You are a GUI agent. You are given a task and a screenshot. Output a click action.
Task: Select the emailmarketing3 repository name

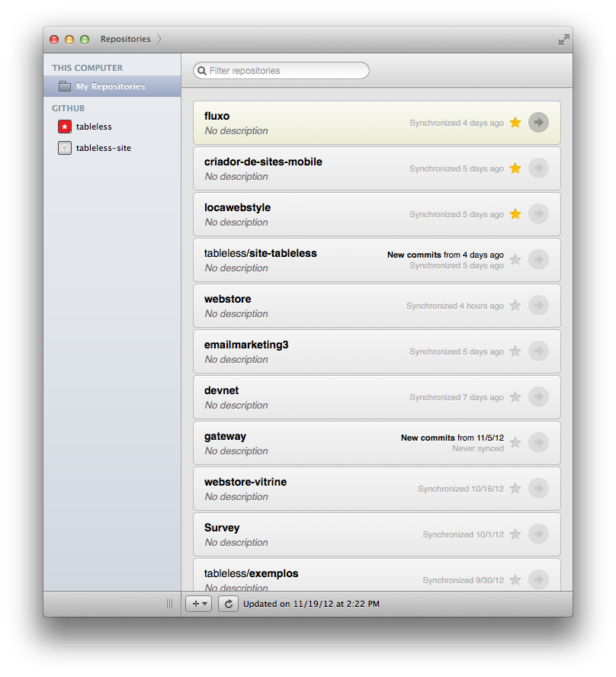246,345
